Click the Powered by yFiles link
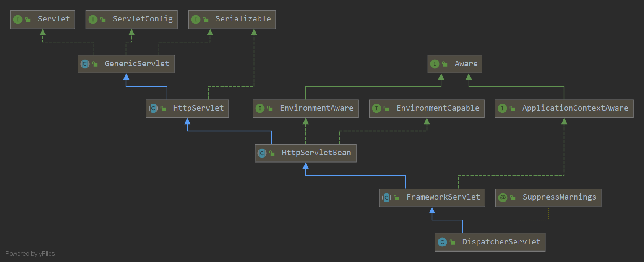 click(30, 254)
